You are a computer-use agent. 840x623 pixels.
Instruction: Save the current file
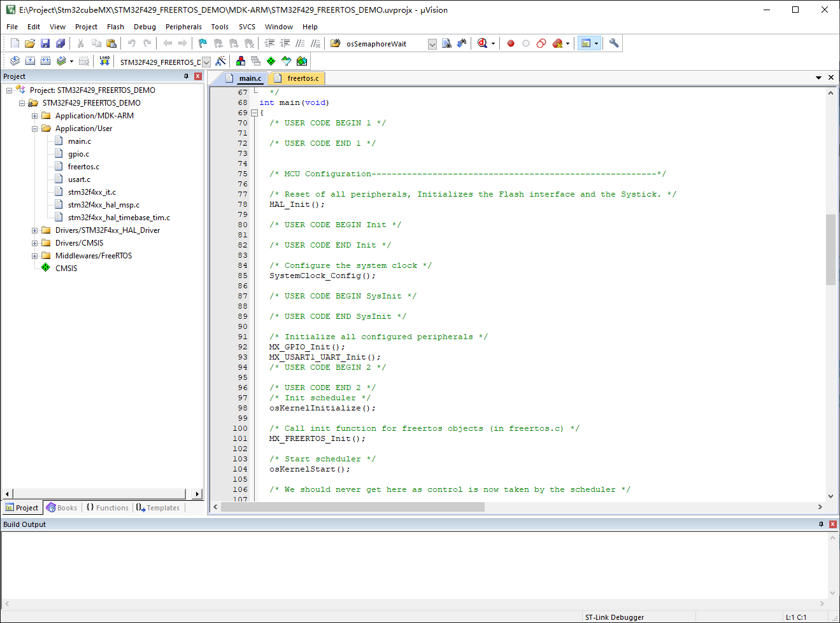click(x=45, y=43)
